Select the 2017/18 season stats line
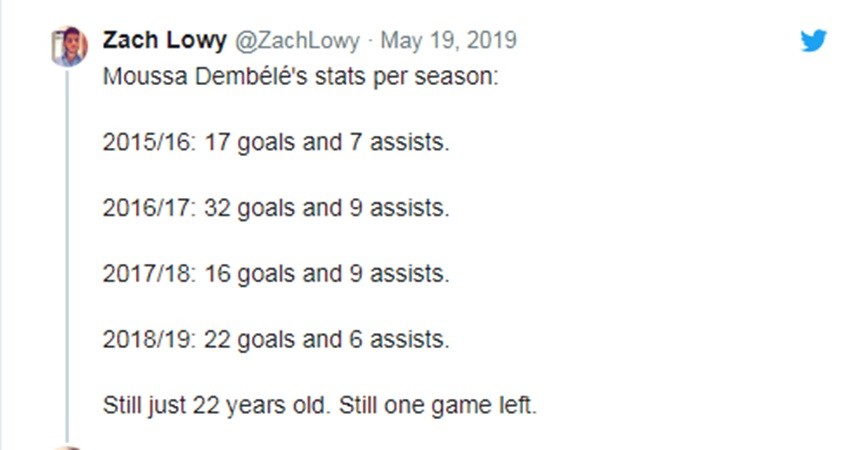 pyautogui.click(x=276, y=273)
